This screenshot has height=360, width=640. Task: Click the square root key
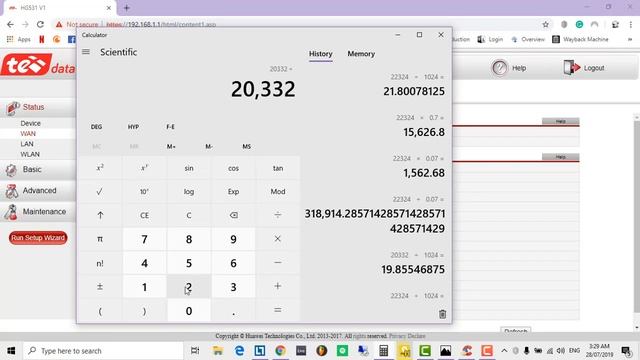coord(100,191)
